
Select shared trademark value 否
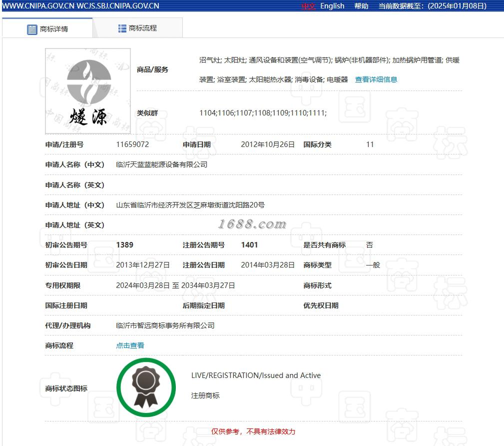tap(370, 245)
